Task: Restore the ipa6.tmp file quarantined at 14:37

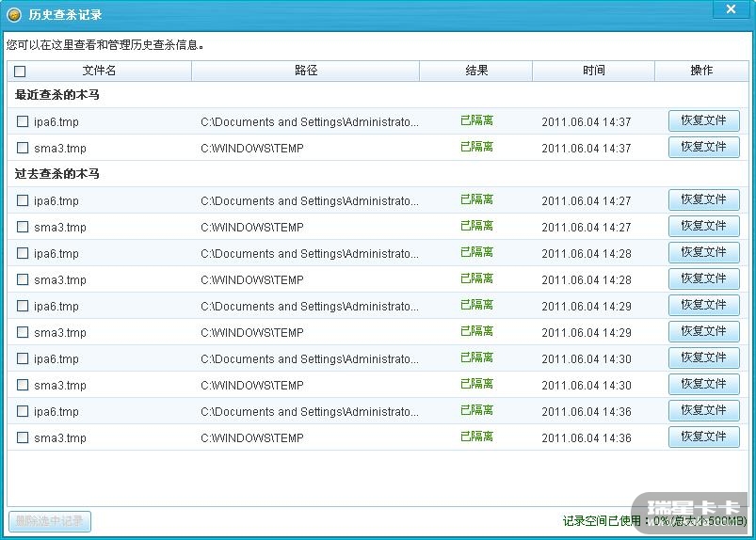Action: click(704, 120)
